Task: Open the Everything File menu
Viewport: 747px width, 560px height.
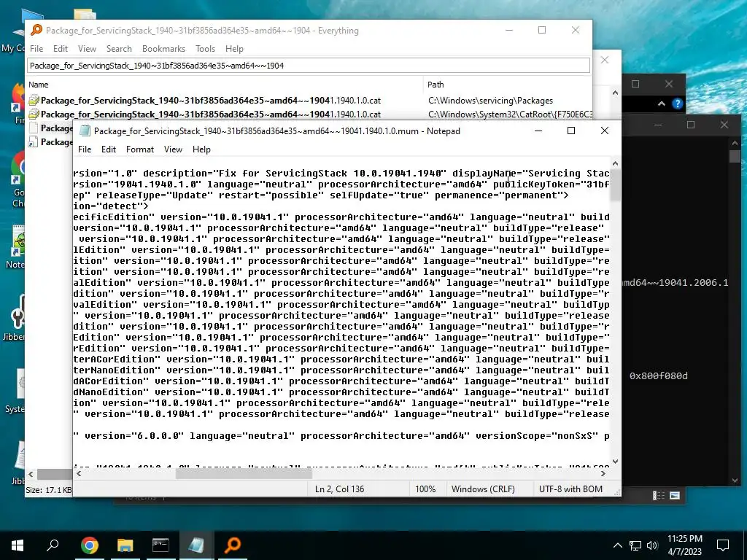Action: pyautogui.click(x=36, y=49)
